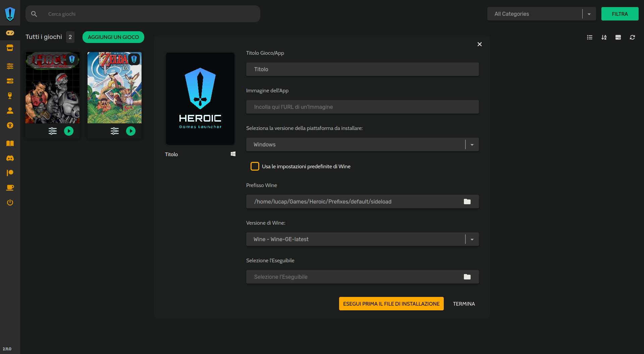644x354 pixels.
Task: Open the Patreon icon in the sidebar
Action: click(10, 173)
